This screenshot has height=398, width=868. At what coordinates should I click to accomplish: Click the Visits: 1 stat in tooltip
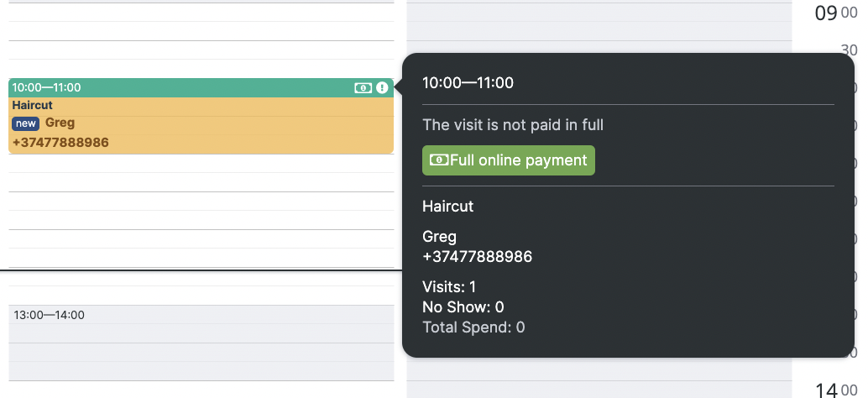[x=449, y=286]
